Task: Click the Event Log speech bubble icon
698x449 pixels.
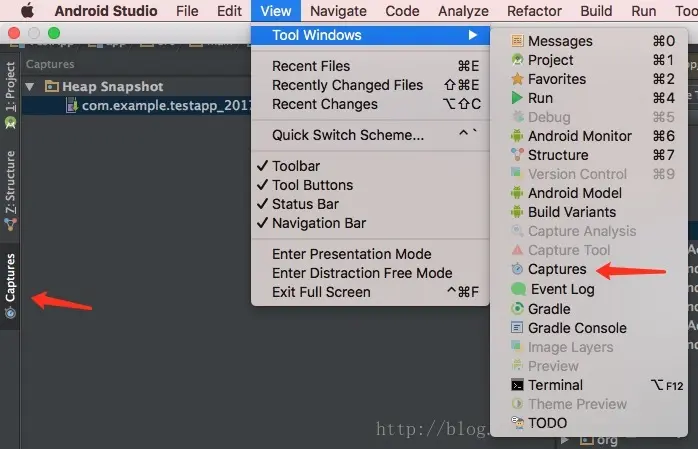Action: [x=518, y=289]
